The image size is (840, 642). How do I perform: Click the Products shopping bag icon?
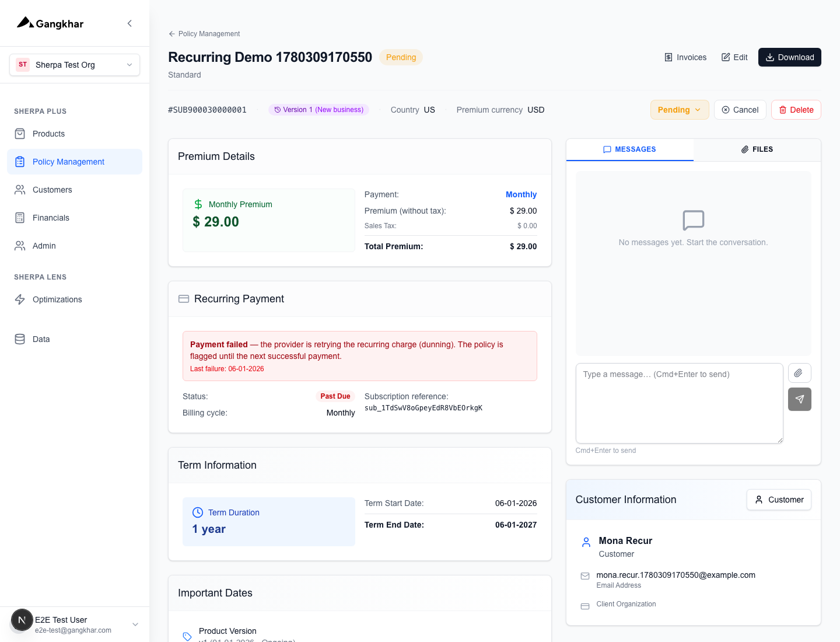click(20, 134)
